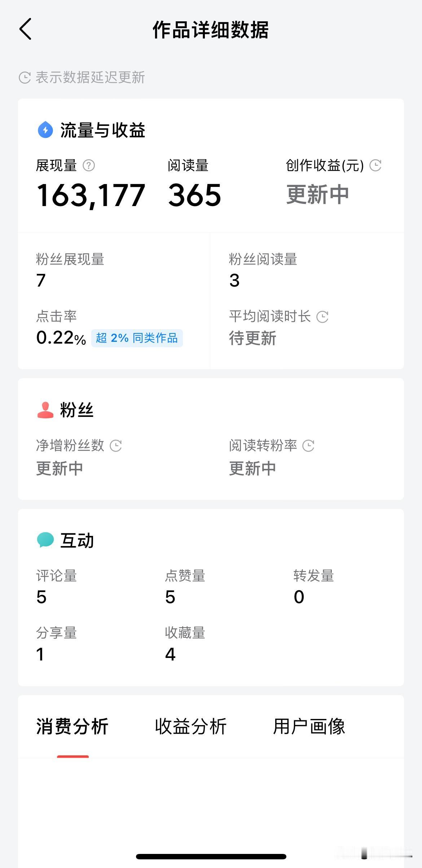Tap the blue lightning 流量与收益 icon
The height and width of the screenshot is (868, 422).
(x=45, y=130)
